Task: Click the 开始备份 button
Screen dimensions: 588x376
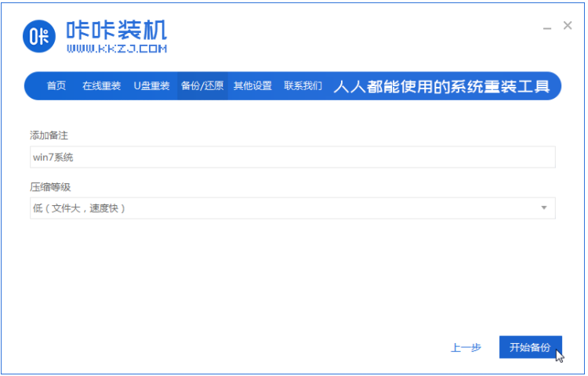Action: [x=530, y=347]
